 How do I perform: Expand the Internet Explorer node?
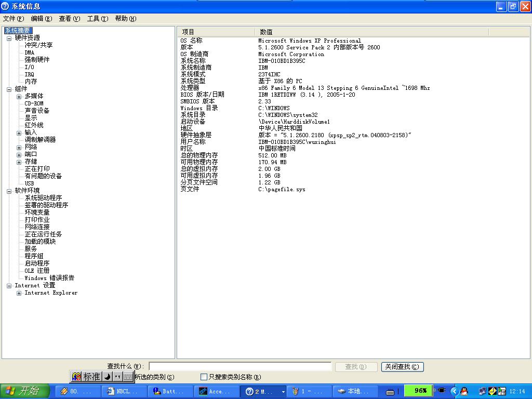pyautogui.click(x=19, y=293)
